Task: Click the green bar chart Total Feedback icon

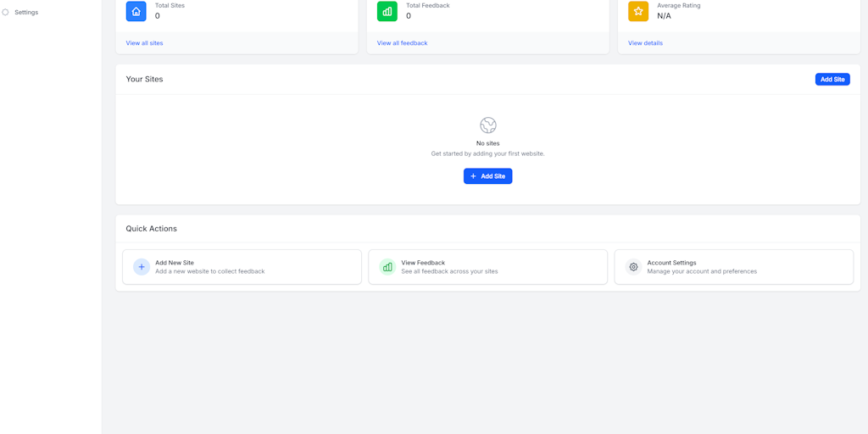Action: 387,11
